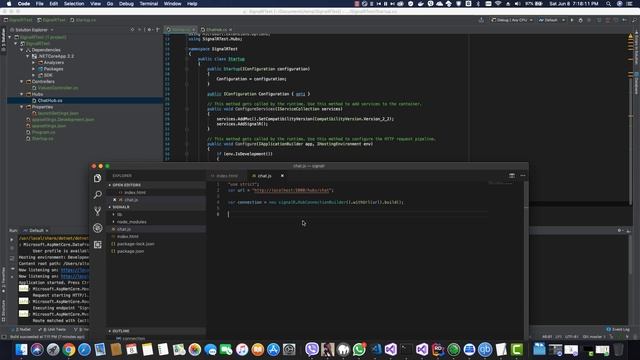640x360 pixels.
Task: Open the Default run configuration dropdown
Action: click(552, 20)
